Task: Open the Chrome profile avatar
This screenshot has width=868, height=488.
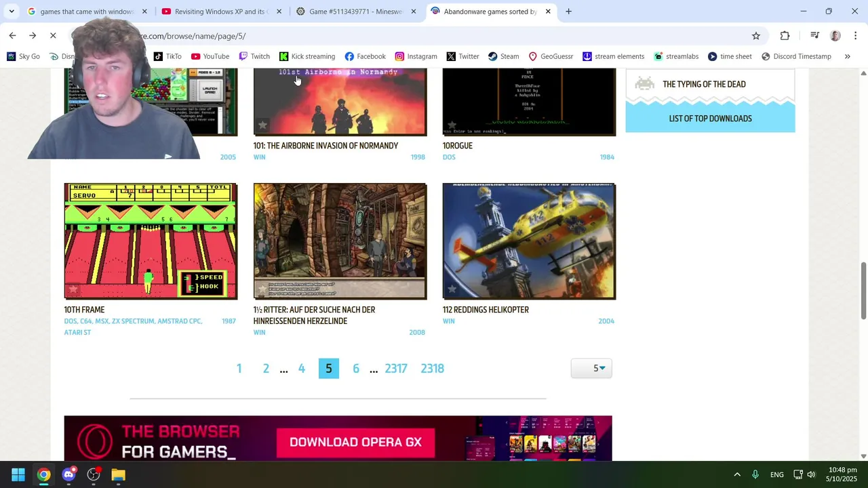Action: point(835,36)
